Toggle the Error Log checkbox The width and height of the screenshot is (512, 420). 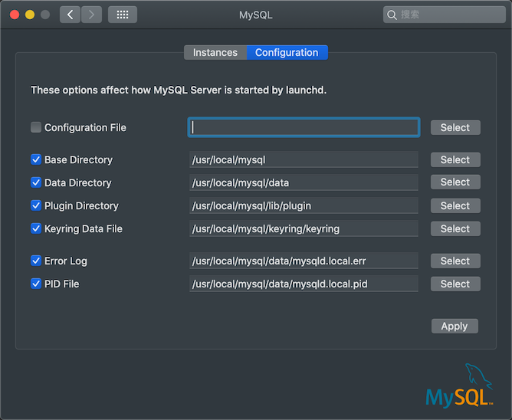[x=36, y=261]
